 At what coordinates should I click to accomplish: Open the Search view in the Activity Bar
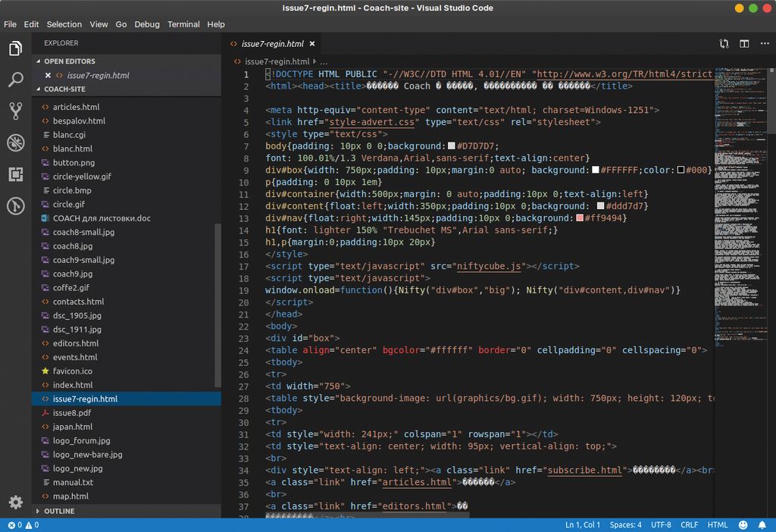tap(16, 79)
